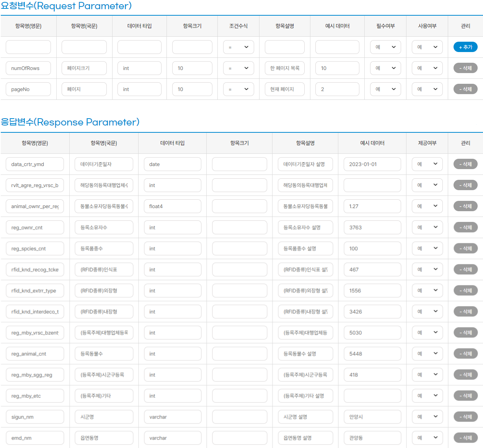Delete the float4 animal_ownr_per_reg row
The height and width of the screenshot is (448, 483).
pos(465,206)
